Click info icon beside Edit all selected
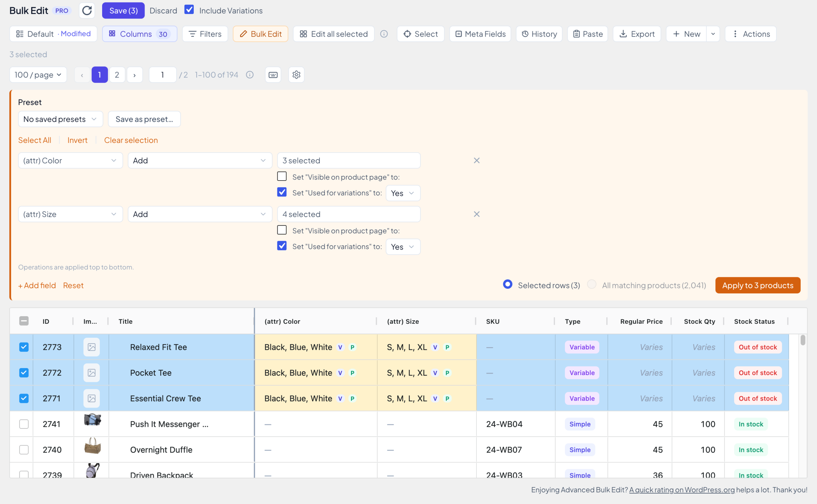Viewport: 817px width, 504px height. point(384,34)
